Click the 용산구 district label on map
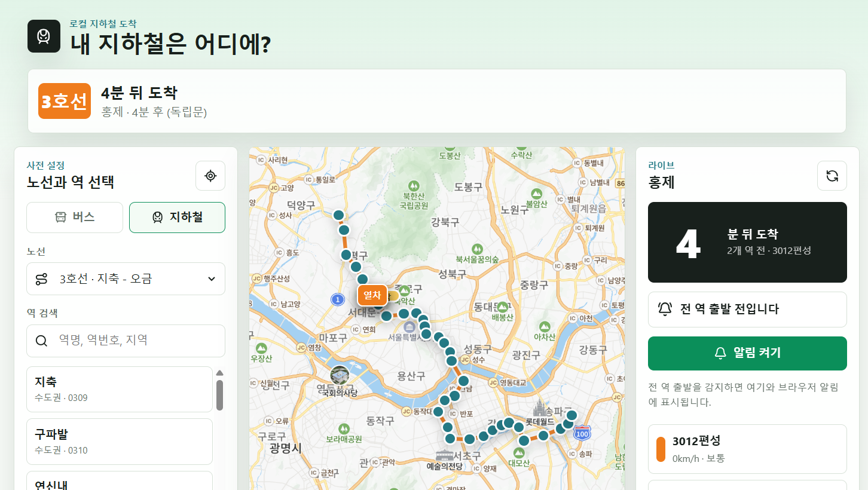The width and height of the screenshot is (868, 490). (x=411, y=376)
